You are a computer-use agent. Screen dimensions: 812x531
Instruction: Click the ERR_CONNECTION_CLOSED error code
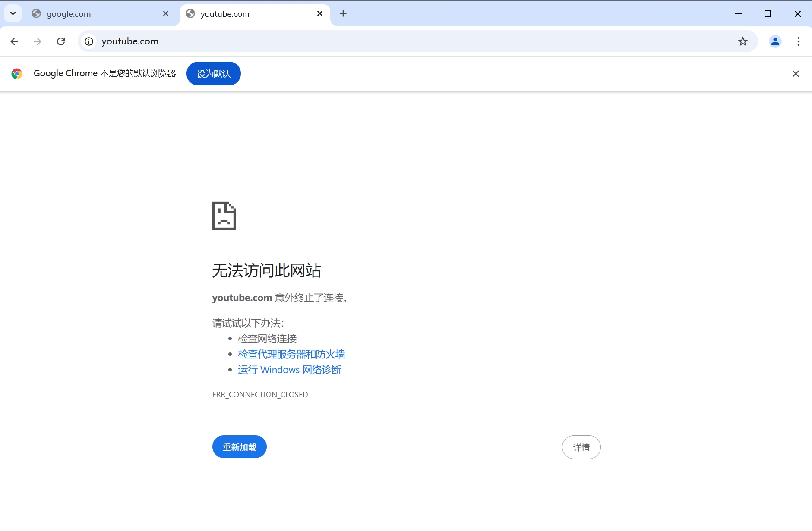pos(260,395)
